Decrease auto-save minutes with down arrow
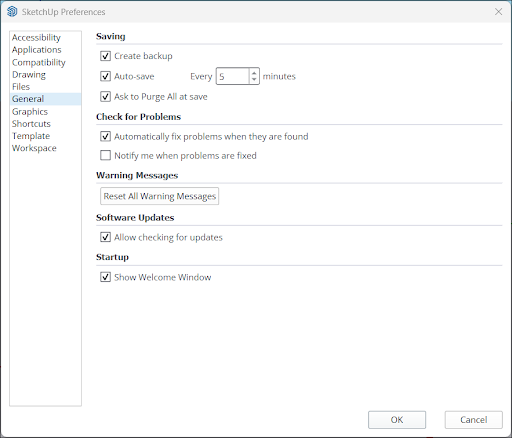This screenshot has height=438, width=512. tap(254, 80)
